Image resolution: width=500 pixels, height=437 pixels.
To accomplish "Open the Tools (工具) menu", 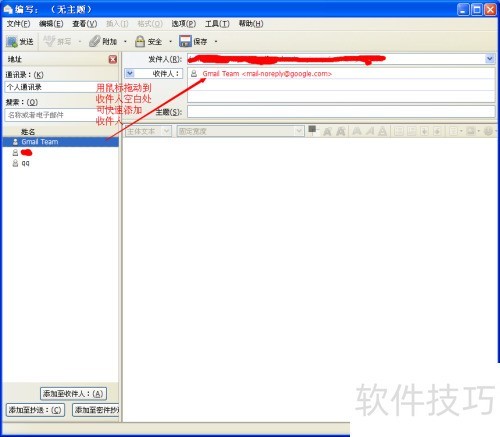I will tap(217, 24).
